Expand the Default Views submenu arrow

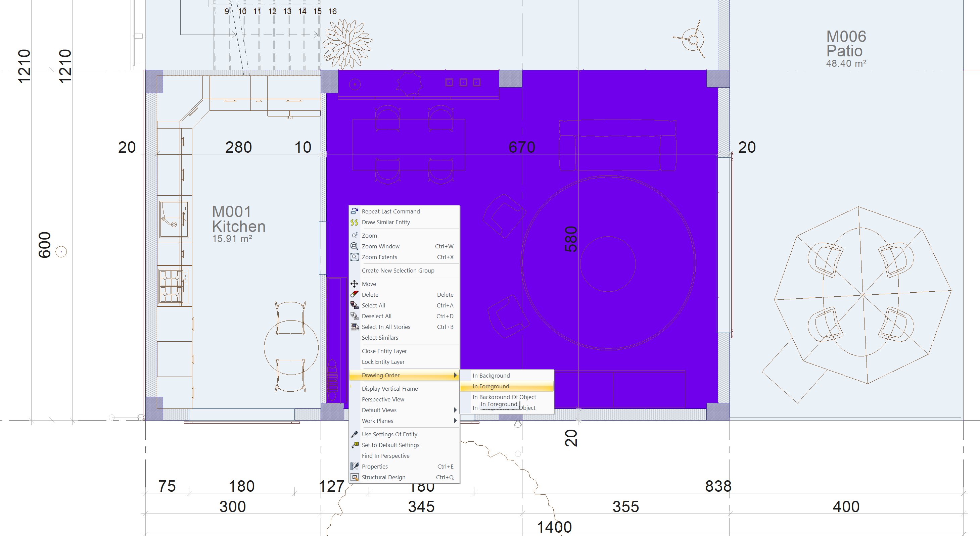[455, 410]
